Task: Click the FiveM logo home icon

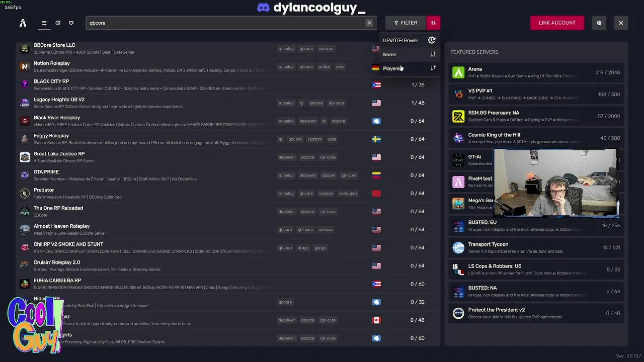Action: pyautogui.click(x=23, y=23)
